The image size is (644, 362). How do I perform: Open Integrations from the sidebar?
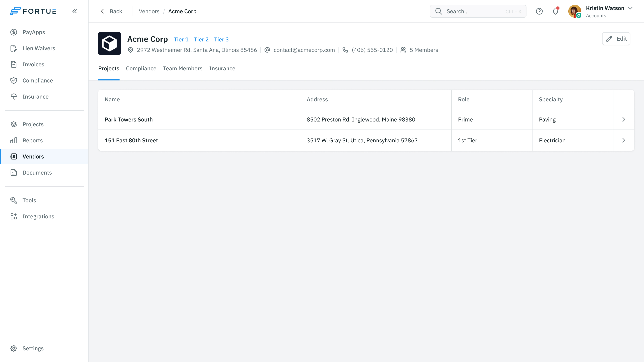coord(44,217)
